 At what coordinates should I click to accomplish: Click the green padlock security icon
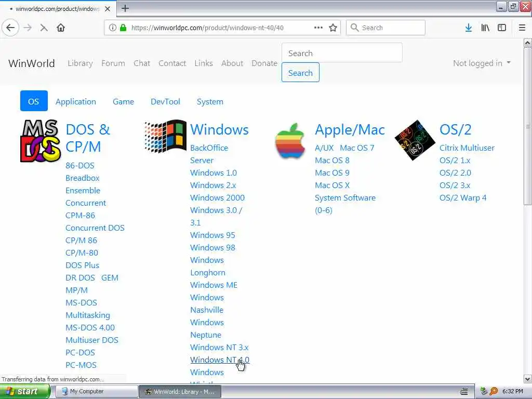tap(123, 28)
